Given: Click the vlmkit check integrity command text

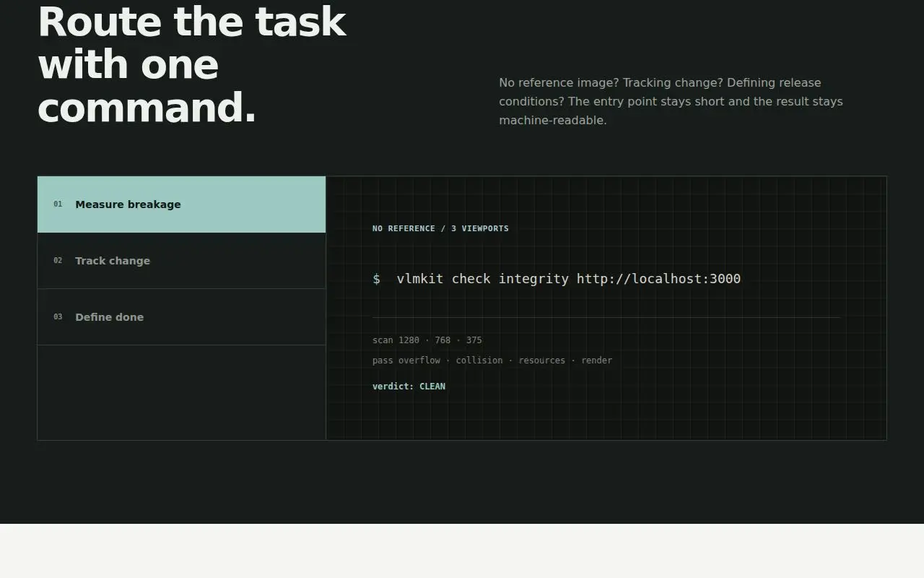Looking at the screenshot, I should 483,279.
